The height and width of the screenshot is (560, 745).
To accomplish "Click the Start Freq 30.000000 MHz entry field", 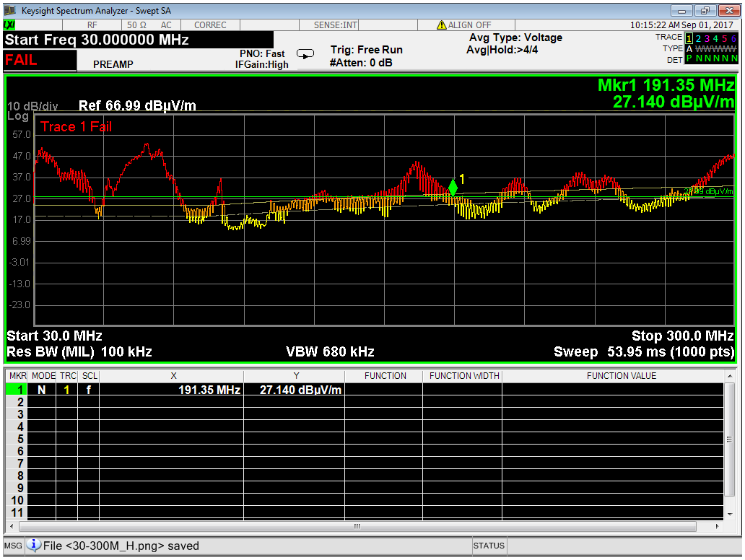I will click(139, 40).
